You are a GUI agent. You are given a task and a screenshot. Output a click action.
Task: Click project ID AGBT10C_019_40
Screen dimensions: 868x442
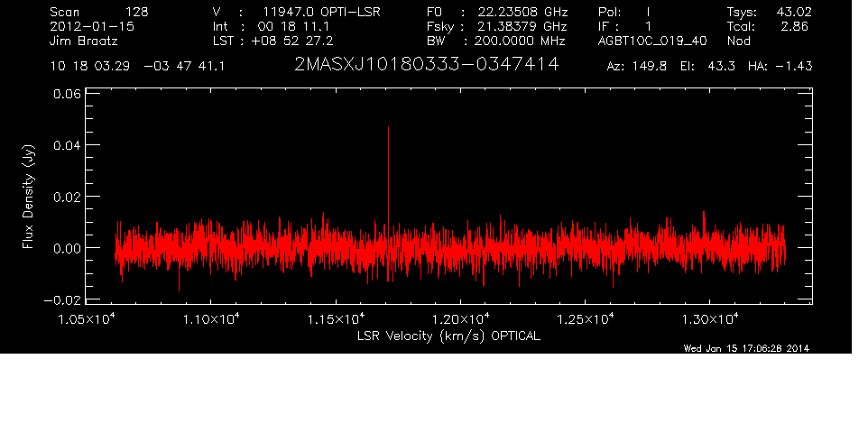pyautogui.click(x=652, y=41)
